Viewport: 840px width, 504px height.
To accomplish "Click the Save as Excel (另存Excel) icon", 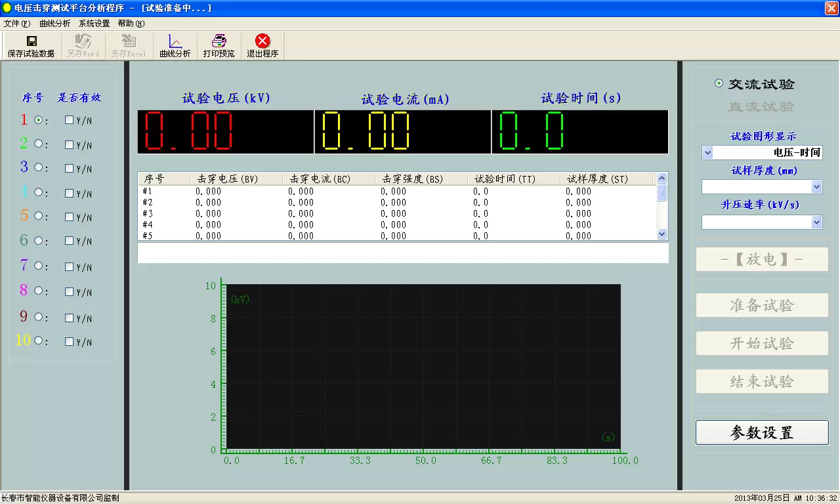I will (128, 42).
